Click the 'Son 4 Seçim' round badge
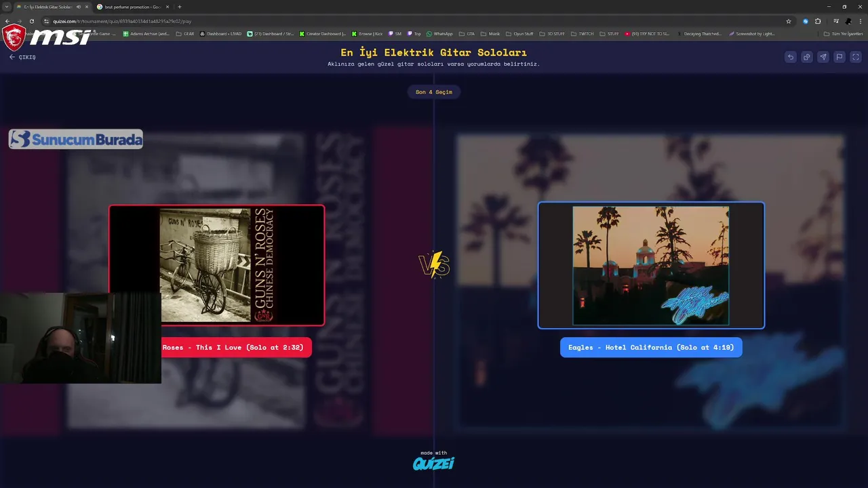 point(434,91)
